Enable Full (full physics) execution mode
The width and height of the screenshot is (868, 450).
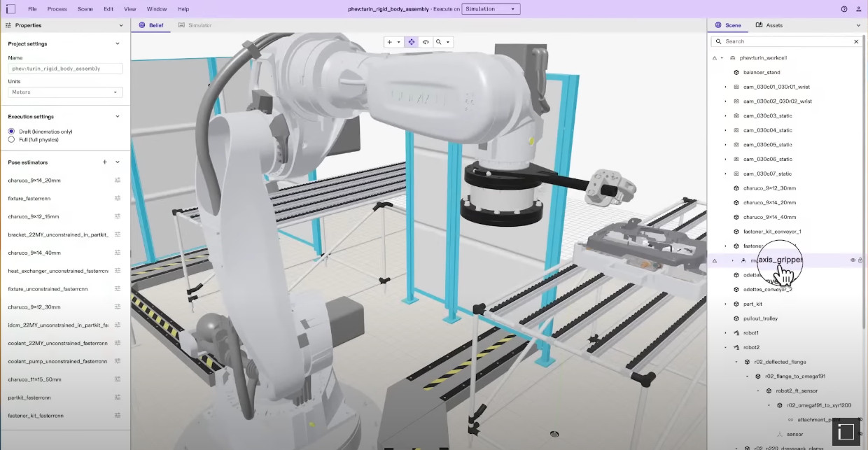pyautogui.click(x=10, y=139)
